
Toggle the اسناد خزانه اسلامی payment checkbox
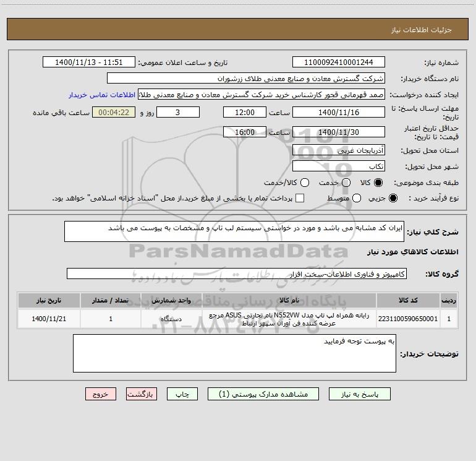pyautogui.click(x=300, y=198)
